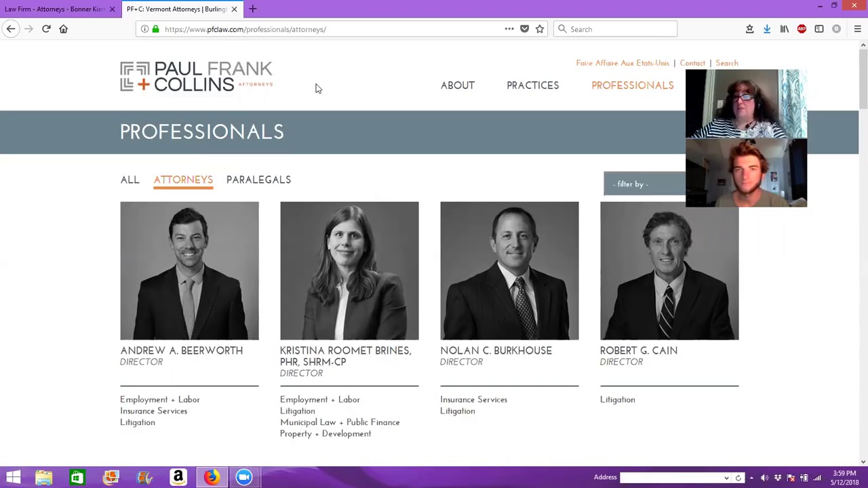Open the PROFESSIONALS navigation menu
This screenshot has width=868, height=488.
(x=633, y=85)
